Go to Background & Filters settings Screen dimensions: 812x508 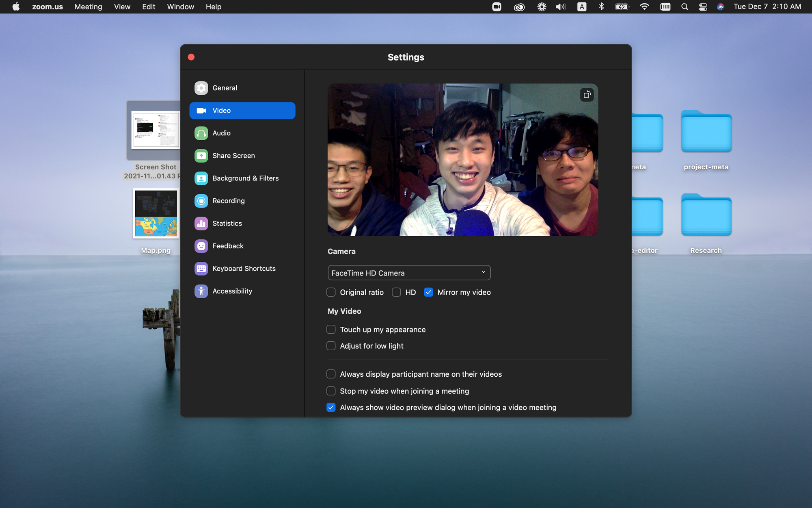(x=245, y=178)
